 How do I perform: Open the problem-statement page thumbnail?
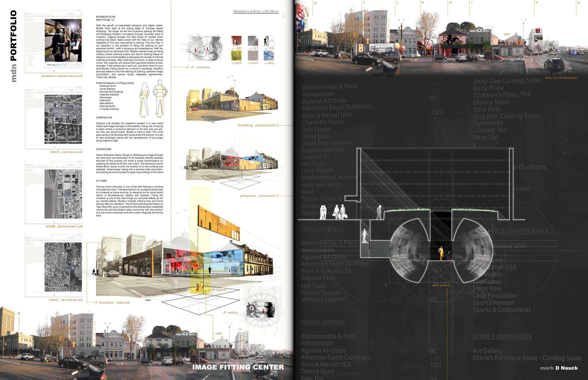pyautogui.click(x=54, y=41)
